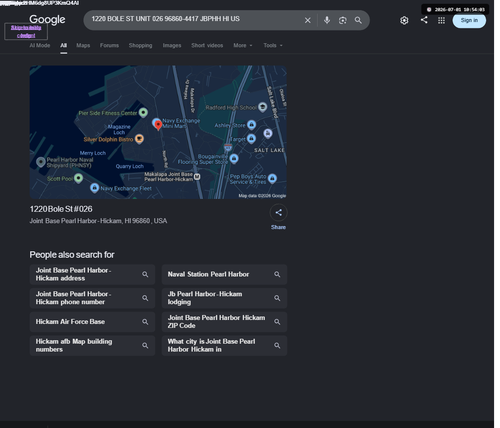Open the Forums tab
The height and width of the screenshot is (428, 500).
click(109, 45)
